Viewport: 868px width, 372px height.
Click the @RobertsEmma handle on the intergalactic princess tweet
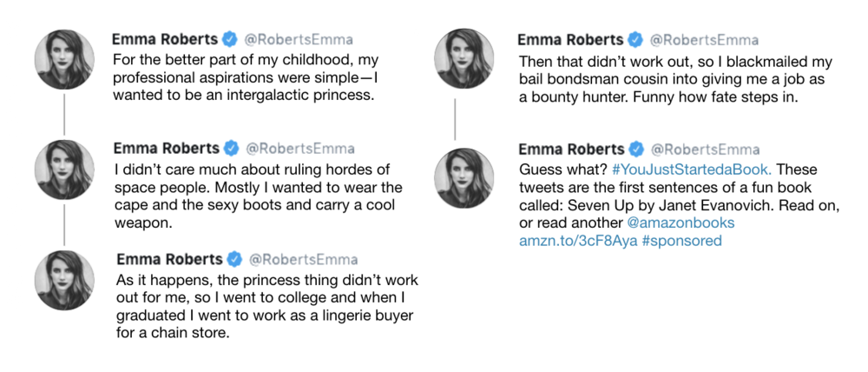tap(299, 40)
